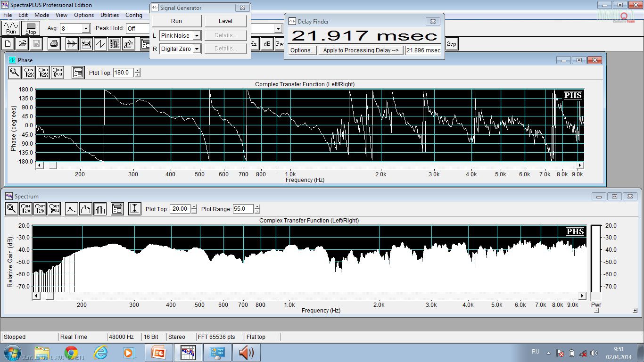Open the Peak Hold dropdown arrow

[x=278, y=29]
